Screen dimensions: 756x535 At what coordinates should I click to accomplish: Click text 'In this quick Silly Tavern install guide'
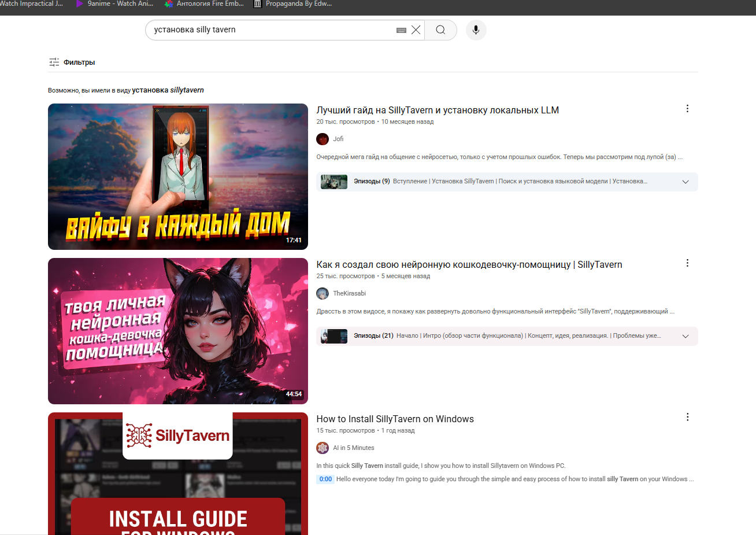[x=441, y=466]
